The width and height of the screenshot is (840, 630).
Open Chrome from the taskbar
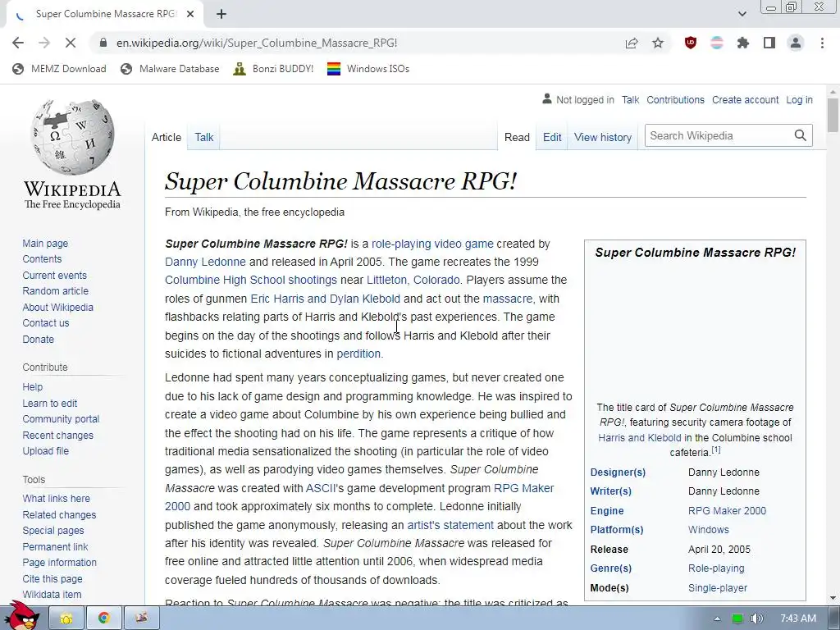point(104,619)
